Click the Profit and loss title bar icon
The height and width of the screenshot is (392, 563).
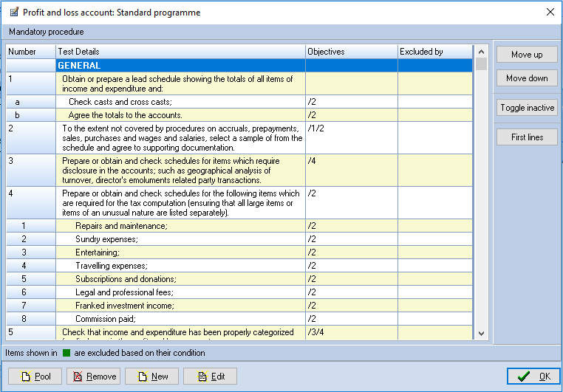tap(14, 13)
